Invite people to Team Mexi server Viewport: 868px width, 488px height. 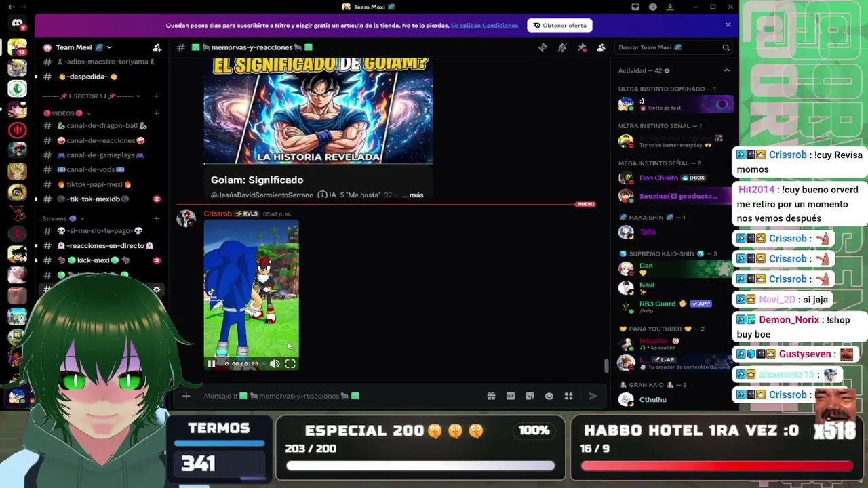pos(157,47)
